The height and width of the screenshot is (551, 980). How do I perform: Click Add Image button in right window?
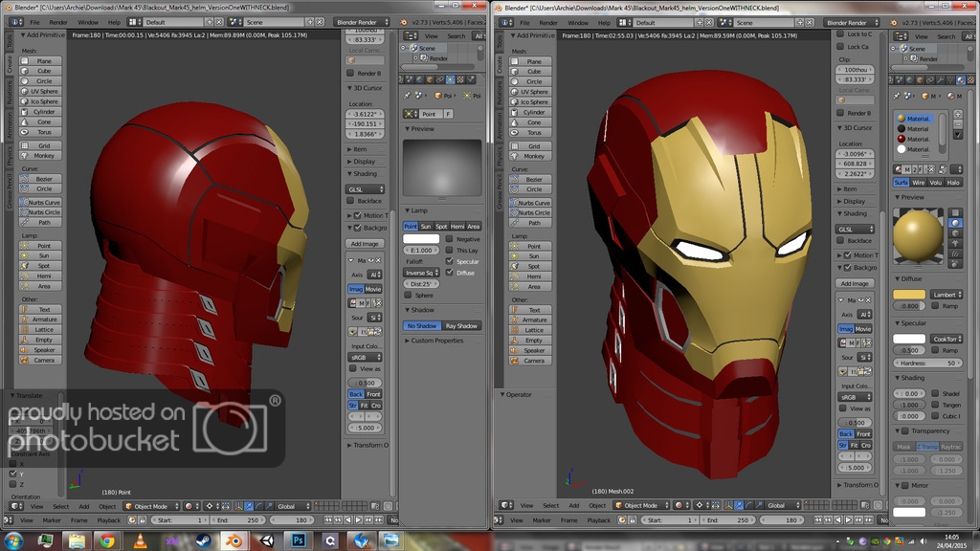tap(855, 283)
